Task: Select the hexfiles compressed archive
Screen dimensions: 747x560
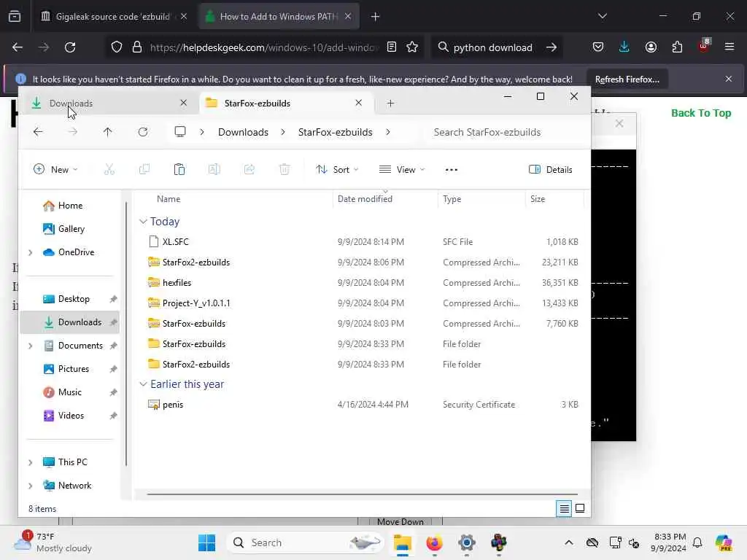Action: [x=177, y=283]
